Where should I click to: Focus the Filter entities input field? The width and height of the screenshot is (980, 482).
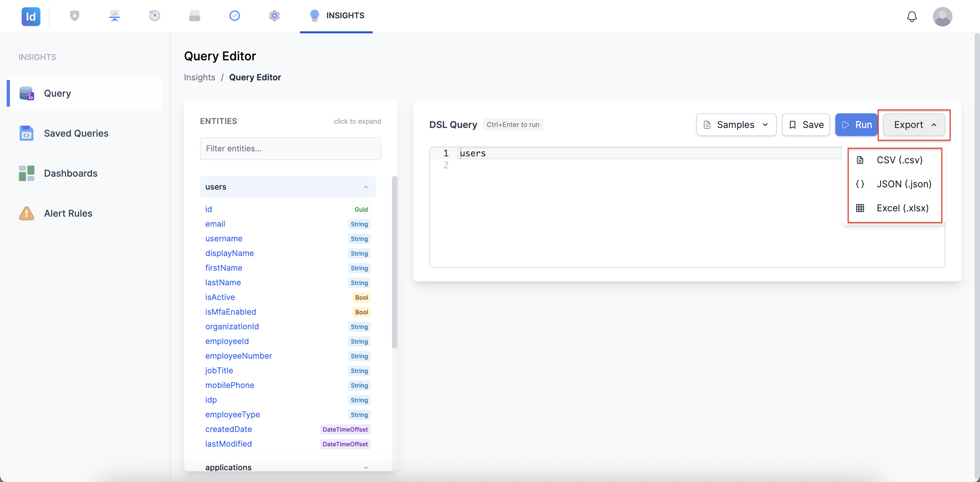coord(290,148)
